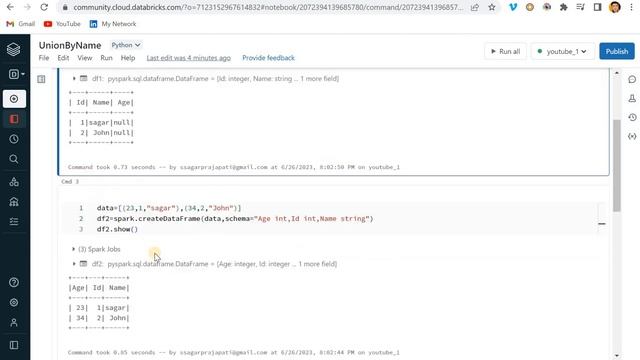640x360 pixels.
Task: Open Help question mark icon in sidebar
Action: [x=14, y=282]
